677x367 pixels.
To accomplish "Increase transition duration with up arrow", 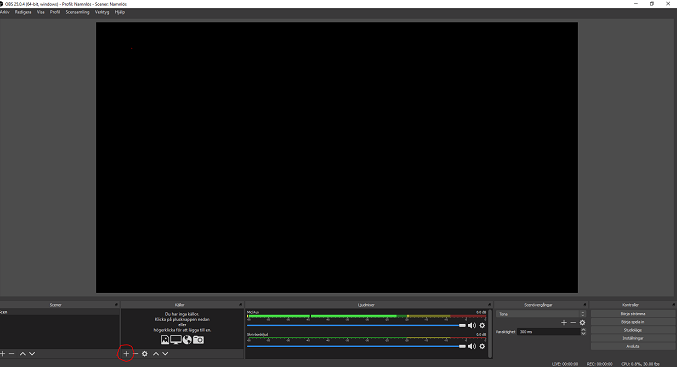I will click(583, 330).
